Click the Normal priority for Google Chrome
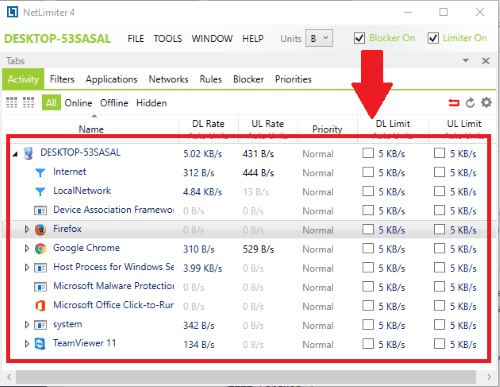 point(318,249)
